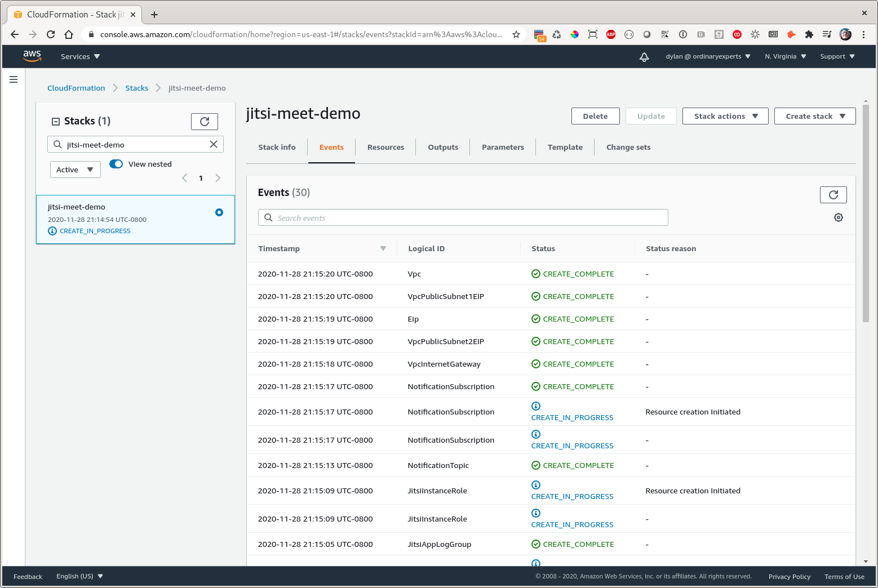Open Events table settings gear
Viewport: 878px width, 588px height.
(838, 217)
